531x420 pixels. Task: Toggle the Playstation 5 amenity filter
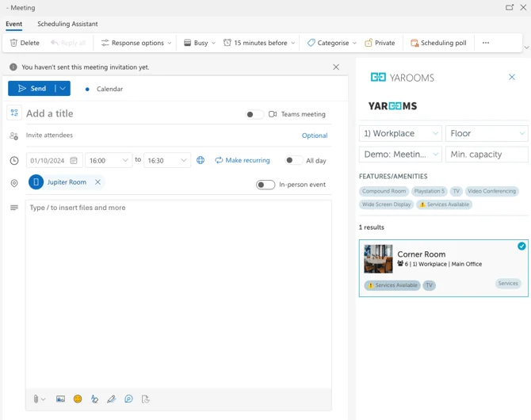click(430, 191)
